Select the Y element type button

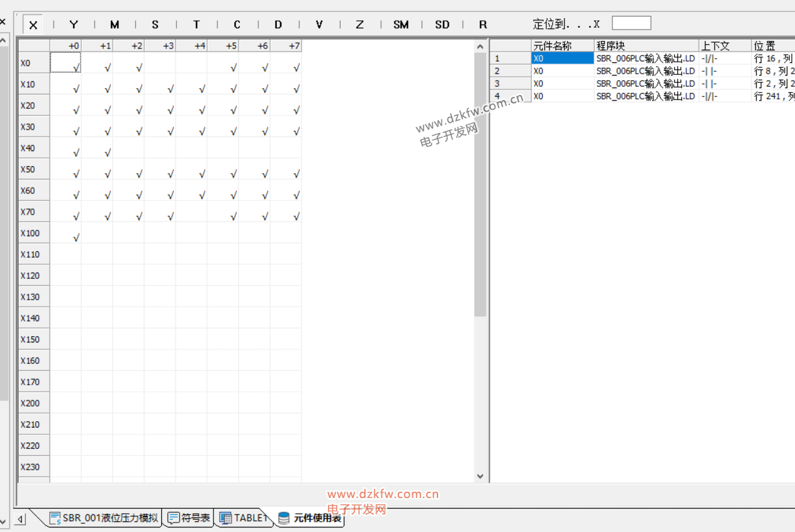pyautogui.click(x=74, y=25)
